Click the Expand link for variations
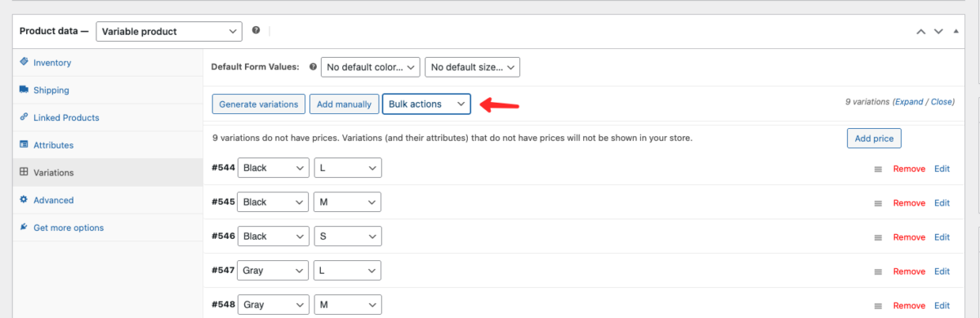The image size is (980, 318). coord(909,102)
